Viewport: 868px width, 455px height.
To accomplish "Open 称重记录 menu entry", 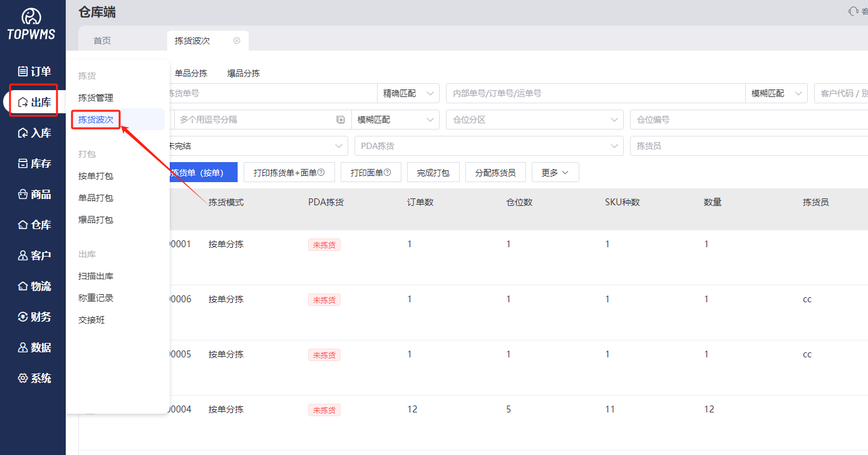I will (x=96, y=298).
